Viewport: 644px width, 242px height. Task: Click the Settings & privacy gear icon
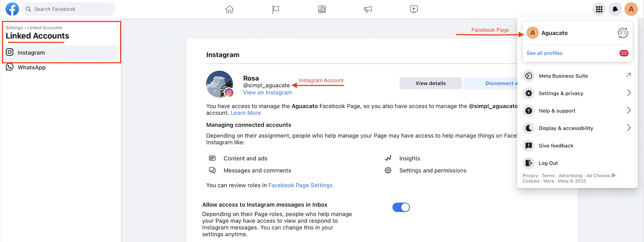point(529,93)
